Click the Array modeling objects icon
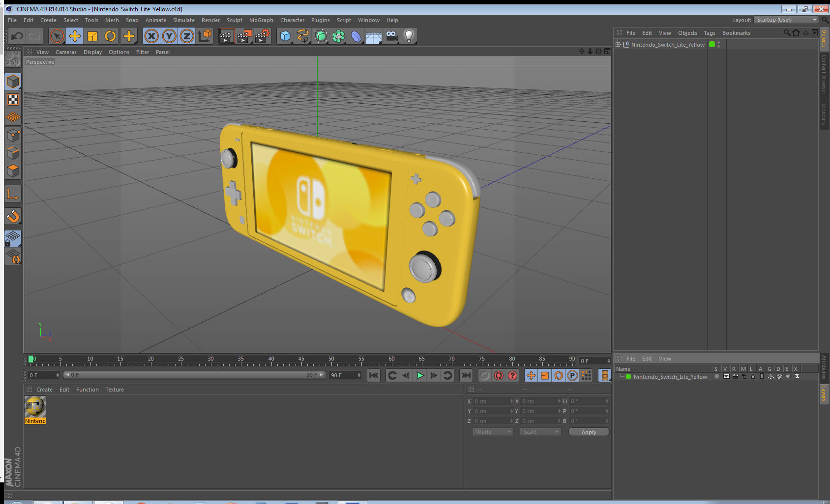 click(x=338, y=36)
